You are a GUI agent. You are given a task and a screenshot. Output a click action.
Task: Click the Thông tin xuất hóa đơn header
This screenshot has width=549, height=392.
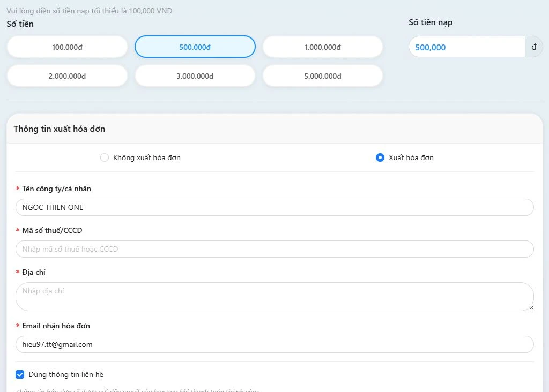pyautogui.click(x=60, y=129)
